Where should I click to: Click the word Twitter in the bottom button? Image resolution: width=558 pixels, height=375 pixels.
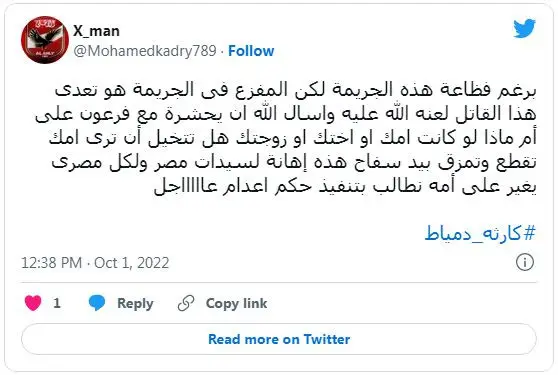[327, 339]
